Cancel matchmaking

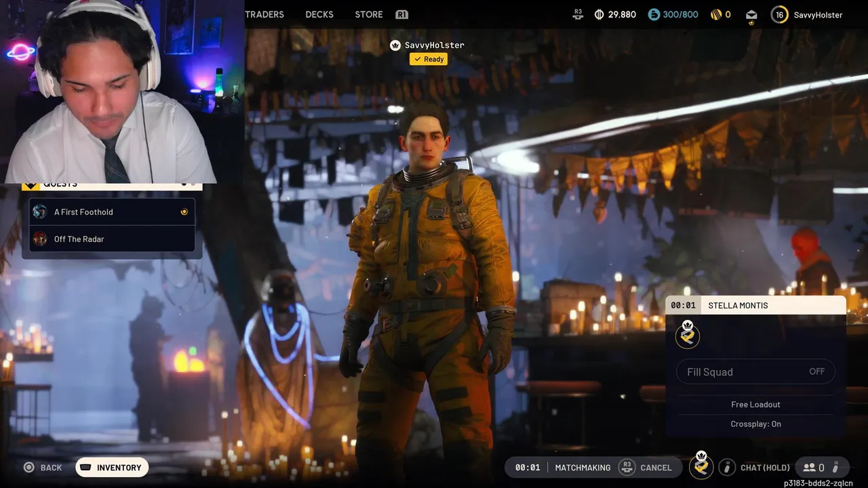pos(656,468)
